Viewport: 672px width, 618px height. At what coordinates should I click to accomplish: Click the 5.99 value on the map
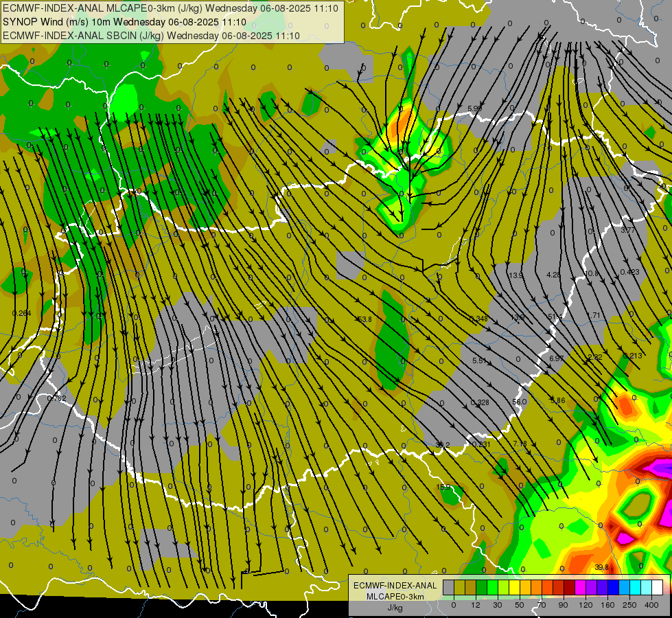[x=474, y=108]
